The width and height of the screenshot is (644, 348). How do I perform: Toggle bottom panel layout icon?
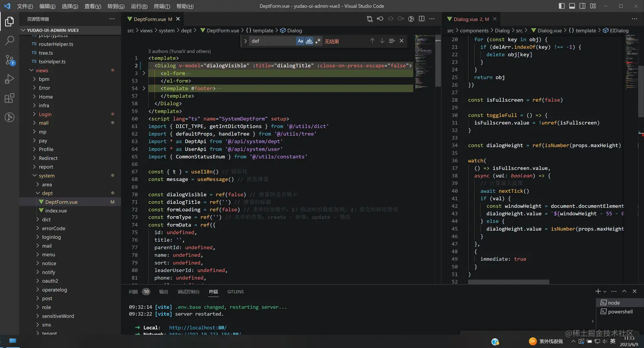(x=572, y=6)
